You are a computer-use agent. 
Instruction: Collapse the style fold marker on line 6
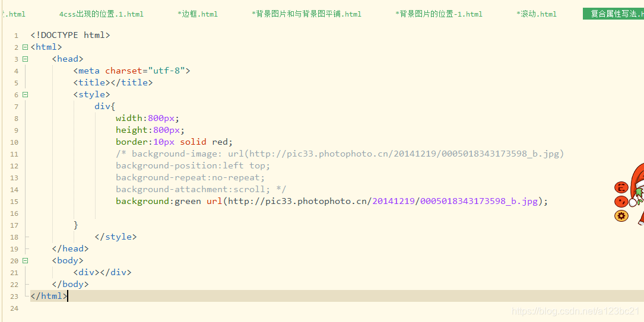point(25,95)
